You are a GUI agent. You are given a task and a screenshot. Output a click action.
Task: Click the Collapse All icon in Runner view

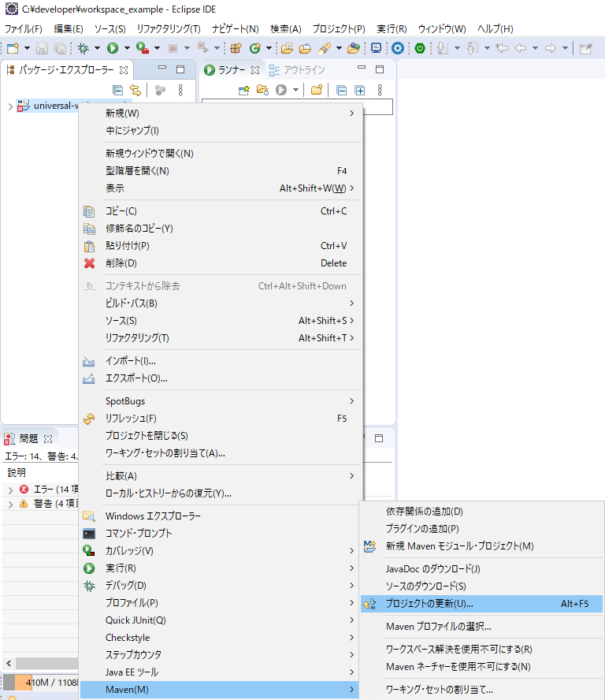[341, 90]
